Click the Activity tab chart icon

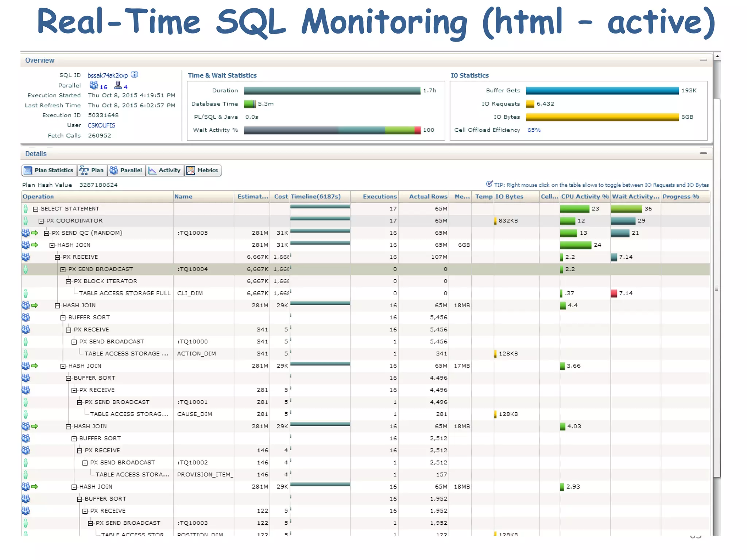point(152,170)
